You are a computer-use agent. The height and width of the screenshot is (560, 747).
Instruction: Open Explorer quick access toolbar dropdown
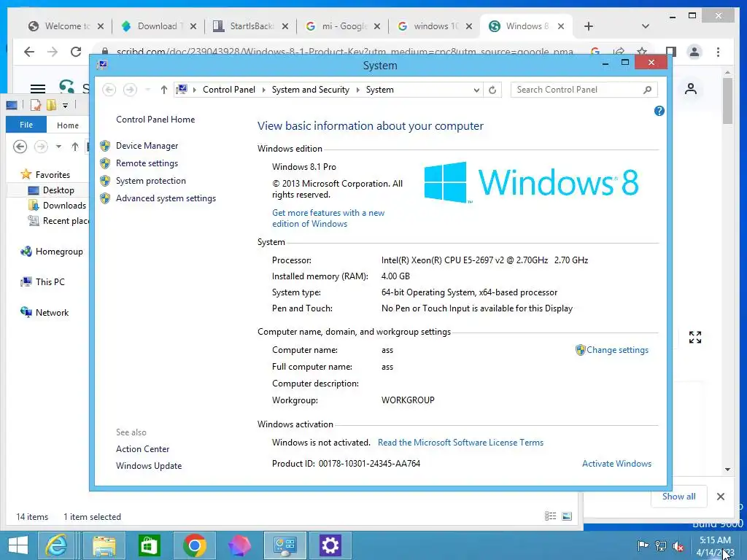[65, 105]
